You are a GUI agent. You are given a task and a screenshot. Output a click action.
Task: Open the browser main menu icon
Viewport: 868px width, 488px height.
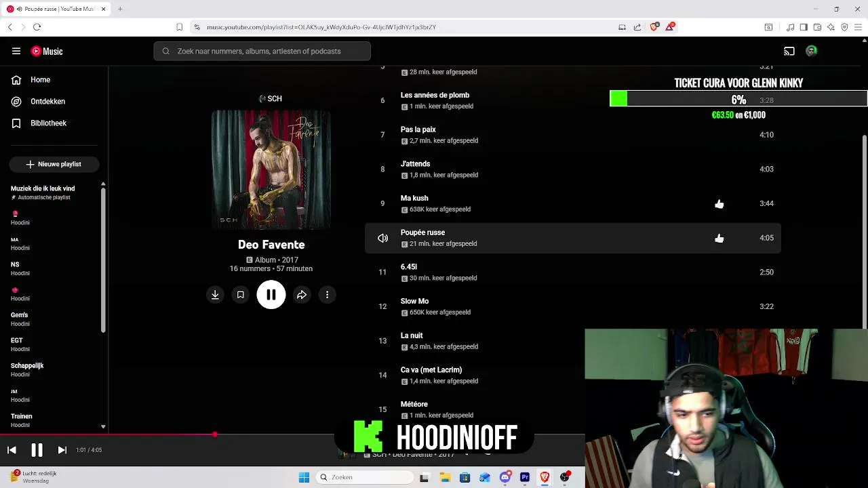(x=858, y=27)
